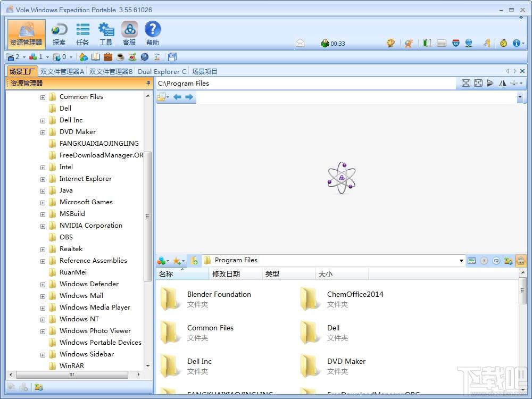Click the yellow stopwatch icon
This screenshot has height=399, width=532.
503,43
